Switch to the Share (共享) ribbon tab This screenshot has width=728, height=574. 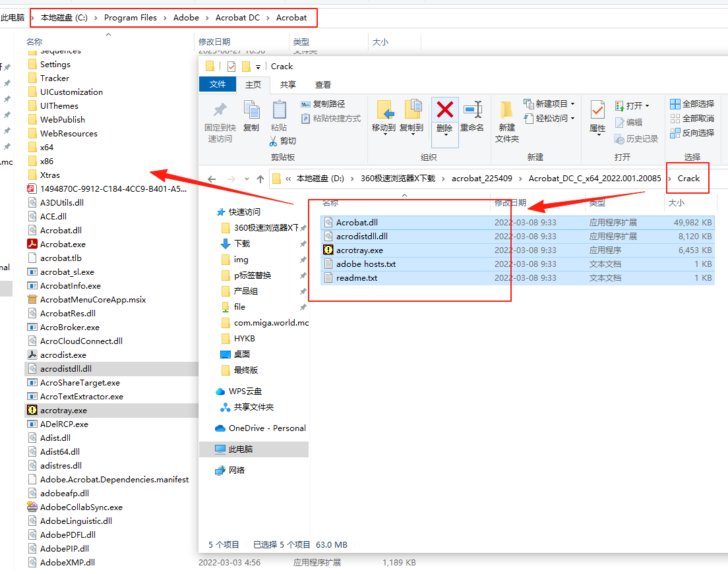point(288,85)
